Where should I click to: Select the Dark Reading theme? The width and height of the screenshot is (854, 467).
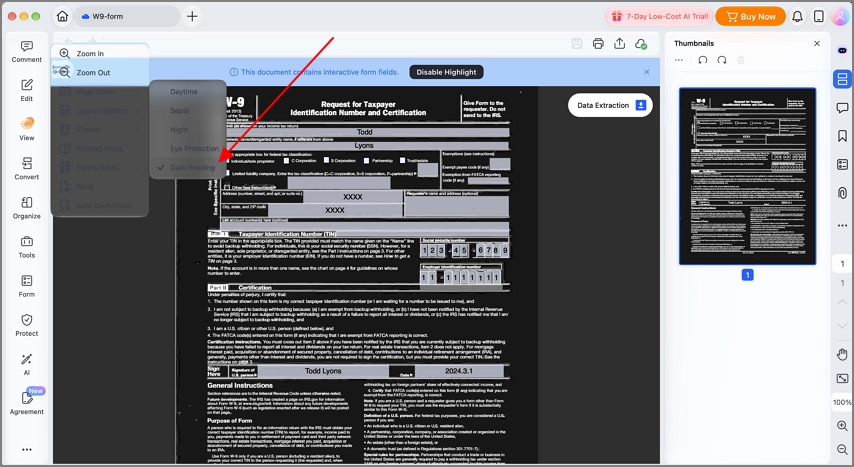[x=188, y=168]
